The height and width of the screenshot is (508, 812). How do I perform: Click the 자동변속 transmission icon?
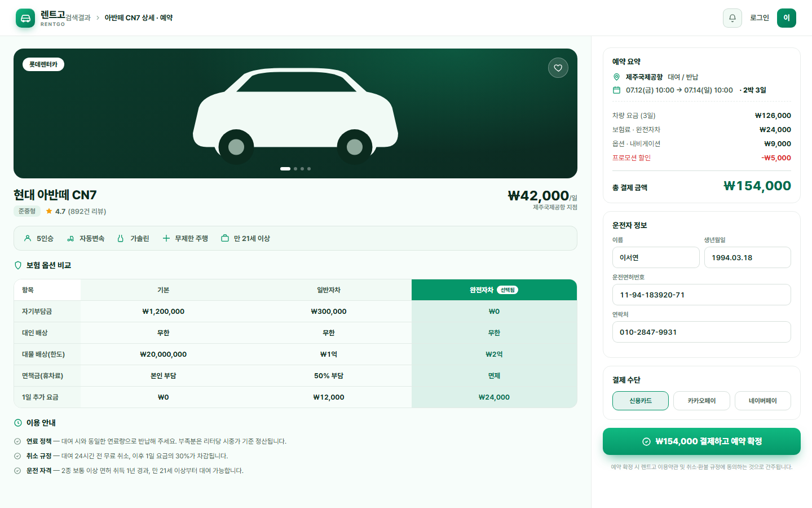click(70, 238)
